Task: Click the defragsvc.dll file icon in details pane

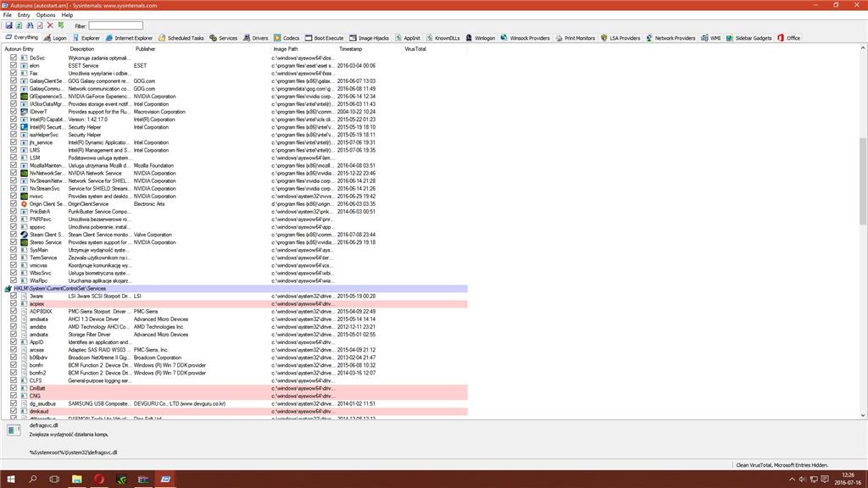Action: tap(14, 430)
